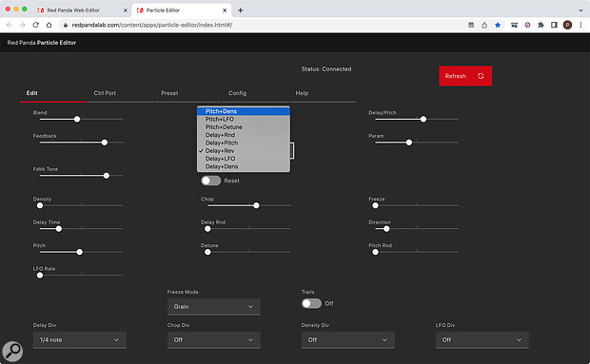The height and width of the screenshot is (364, 590).
Task: Click the browser back arrow
Action: (10, 25)
